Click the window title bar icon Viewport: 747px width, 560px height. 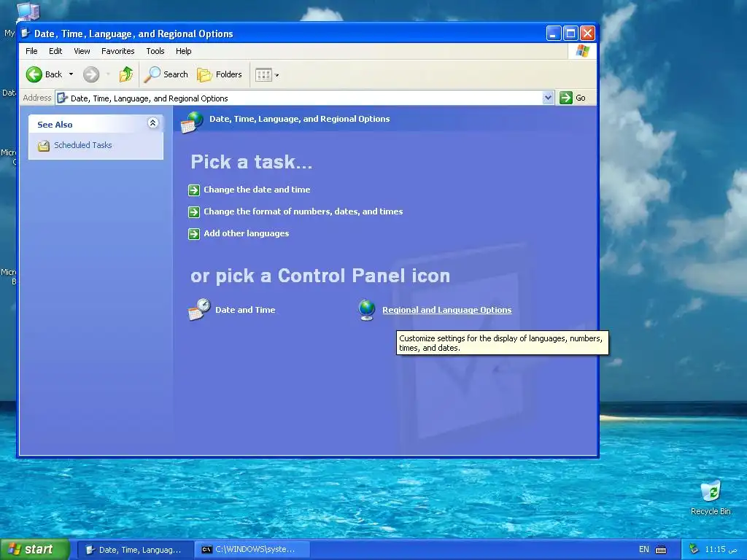tap(26, 34)
